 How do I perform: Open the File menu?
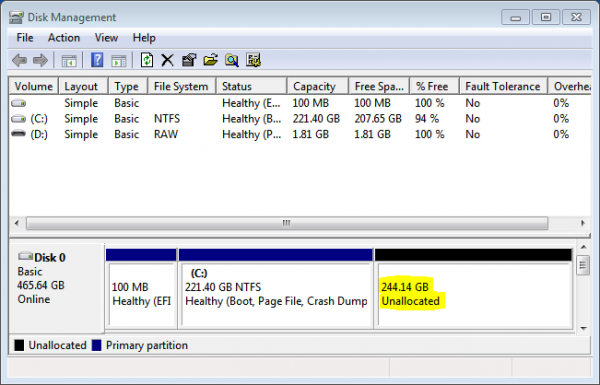(25, 38)
